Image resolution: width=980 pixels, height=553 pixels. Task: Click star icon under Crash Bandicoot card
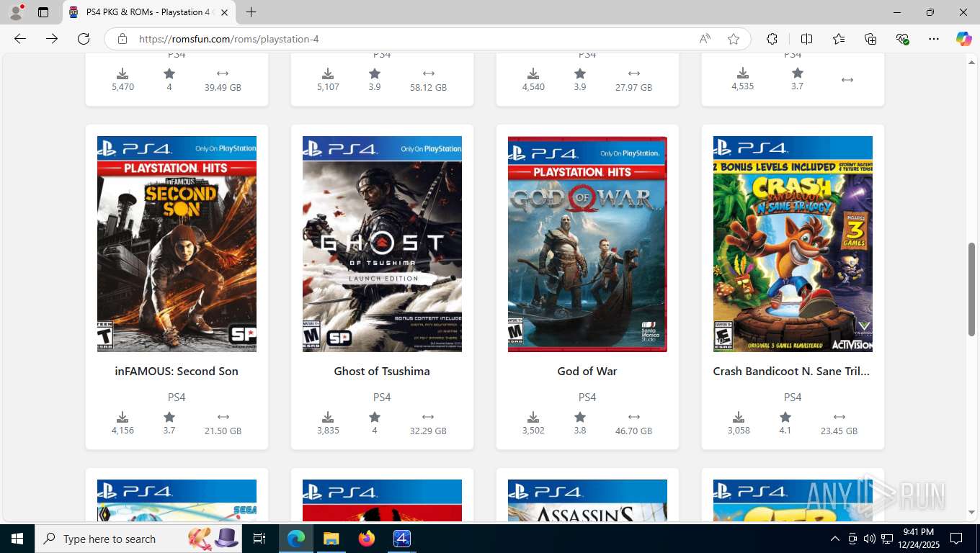point(785,418)
